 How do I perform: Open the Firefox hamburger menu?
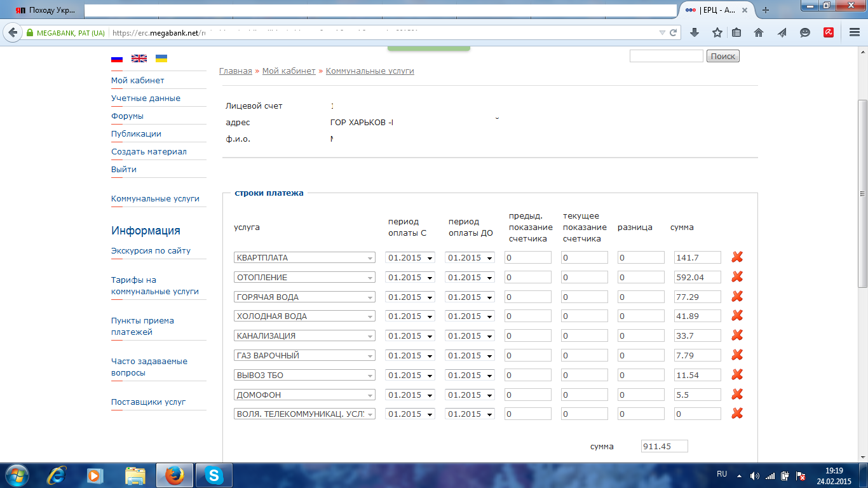click(x=855, y=32)
